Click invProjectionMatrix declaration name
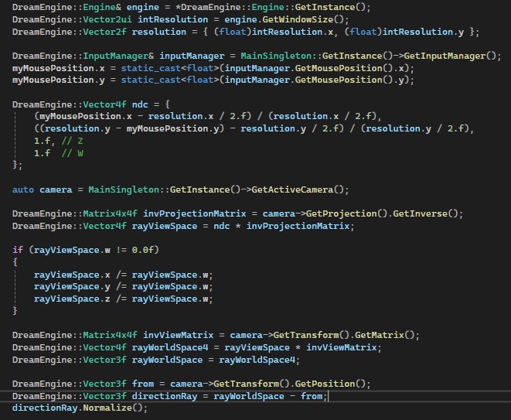 point(195,214)
